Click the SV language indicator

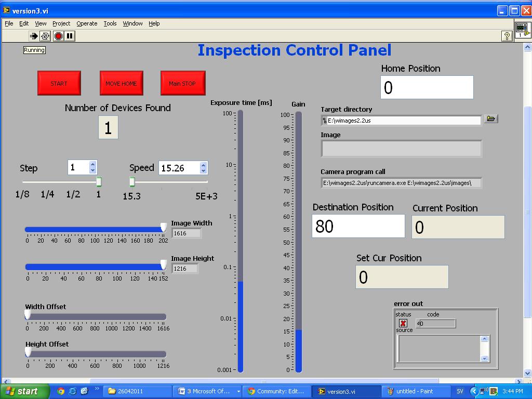tap(460, 391)
